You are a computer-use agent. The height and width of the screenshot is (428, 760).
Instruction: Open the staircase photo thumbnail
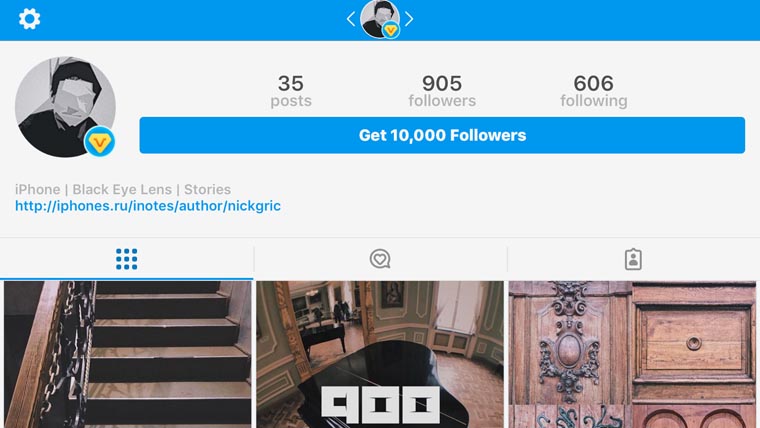pos(126,354)
